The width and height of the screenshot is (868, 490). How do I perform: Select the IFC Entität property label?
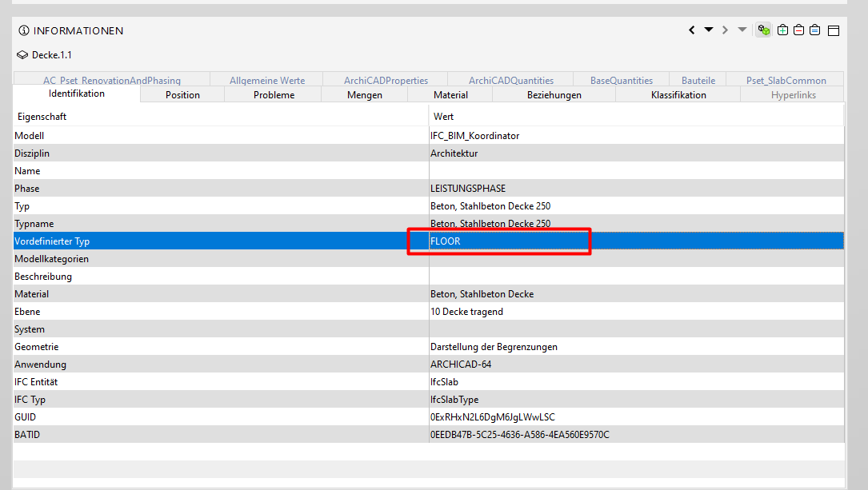click(x=36, y=381)
